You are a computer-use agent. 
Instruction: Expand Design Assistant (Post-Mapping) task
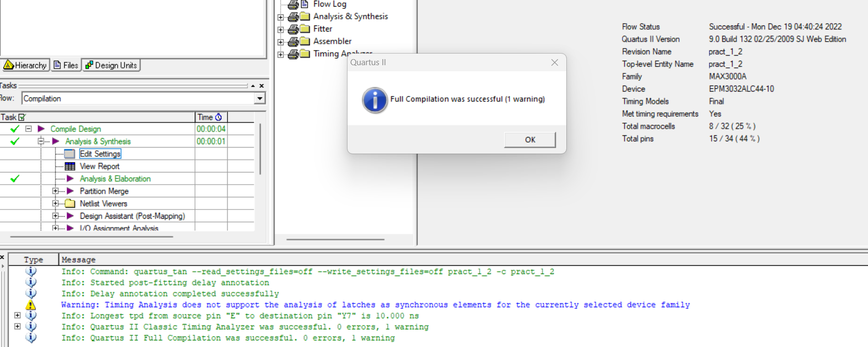tap(55, 216)
